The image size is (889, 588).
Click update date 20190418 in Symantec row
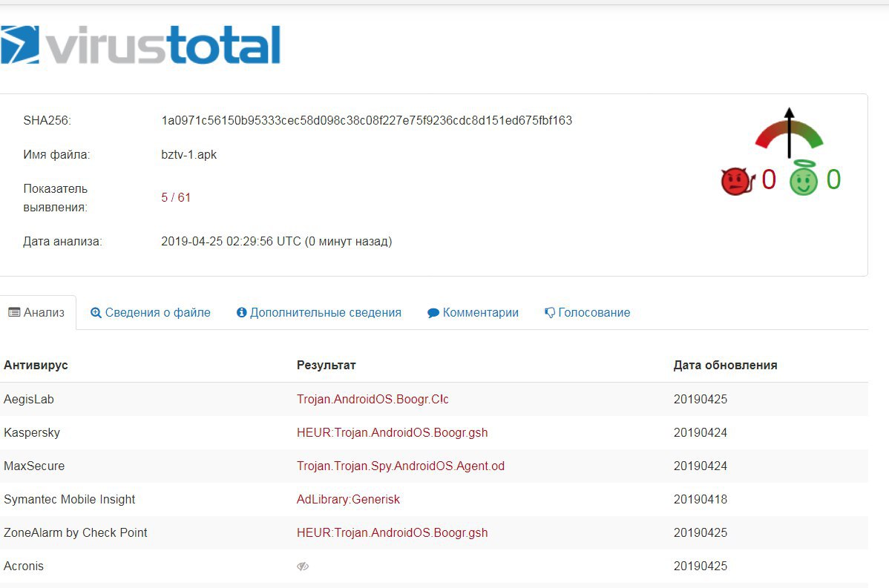701,499
